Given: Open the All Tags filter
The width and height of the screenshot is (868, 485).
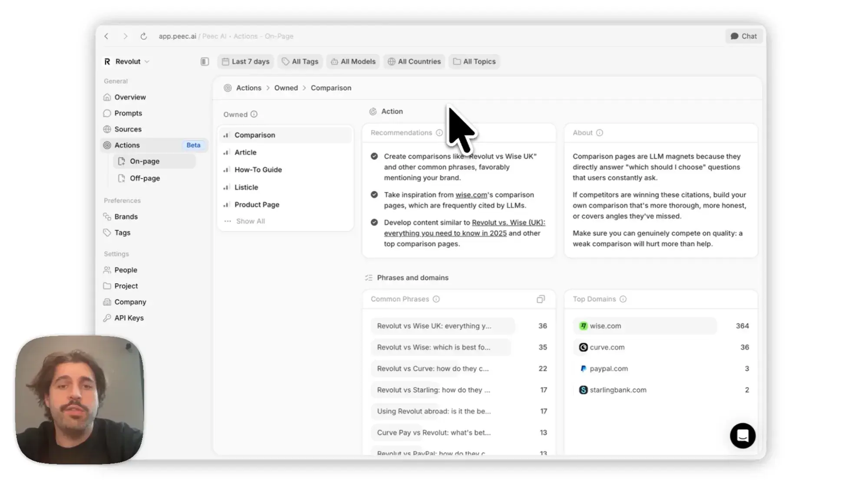Looking at the screenshot, I should (x=300, y=62).
